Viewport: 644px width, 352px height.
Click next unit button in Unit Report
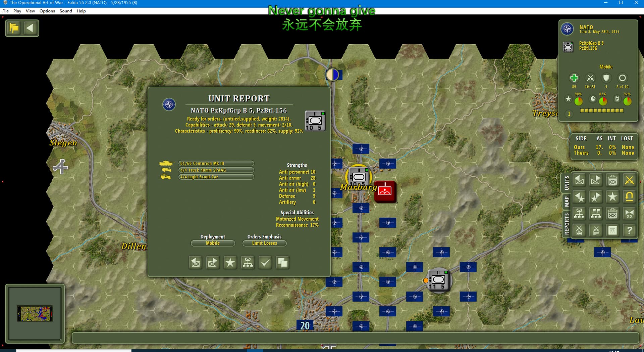[x=213, y=263]
